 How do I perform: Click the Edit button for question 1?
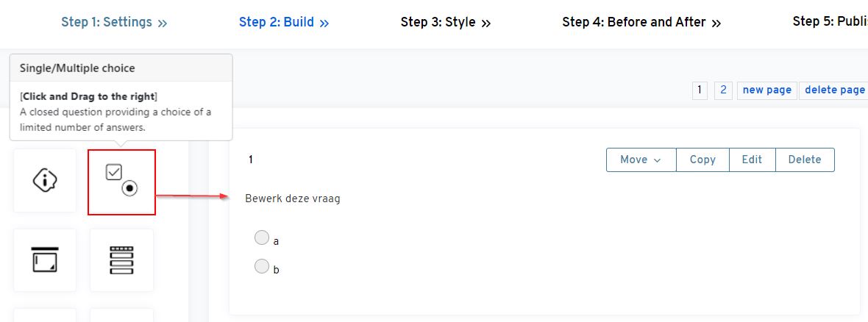[752, 160]
